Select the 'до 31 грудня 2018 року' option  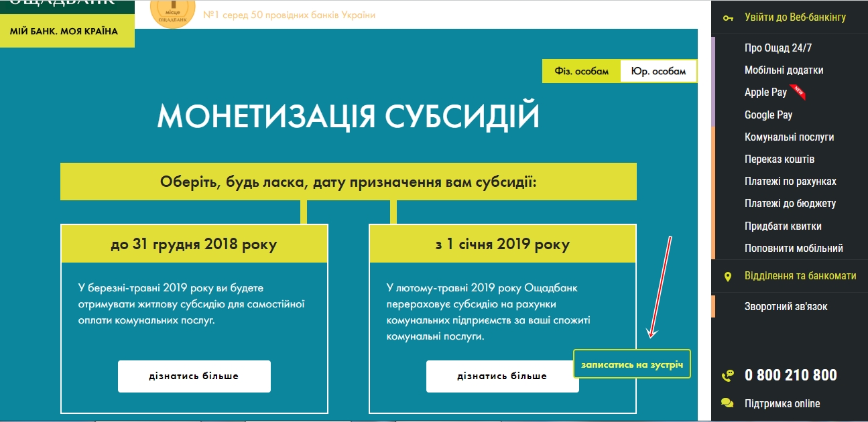click(194, 244)
